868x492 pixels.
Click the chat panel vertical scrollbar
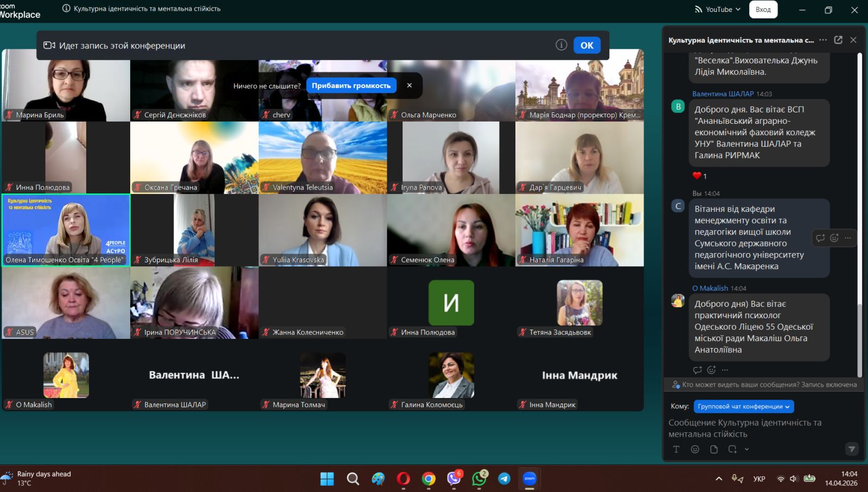(859, 217)
